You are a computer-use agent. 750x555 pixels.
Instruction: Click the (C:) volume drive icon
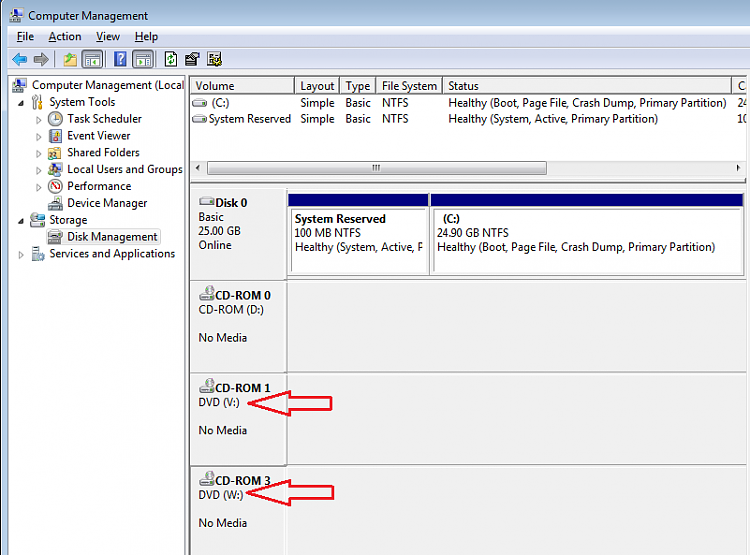pos(200,103)
